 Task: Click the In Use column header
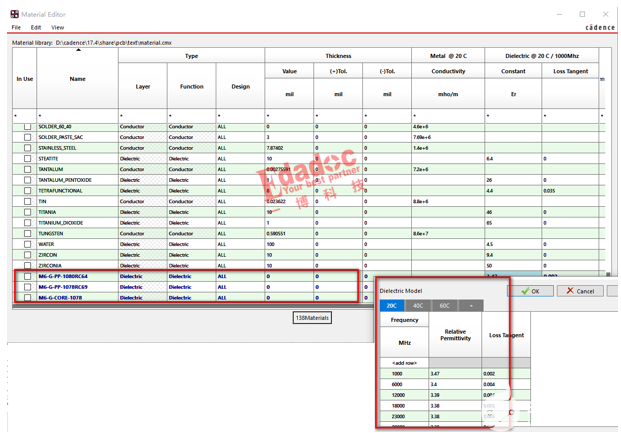click(25, 79)
